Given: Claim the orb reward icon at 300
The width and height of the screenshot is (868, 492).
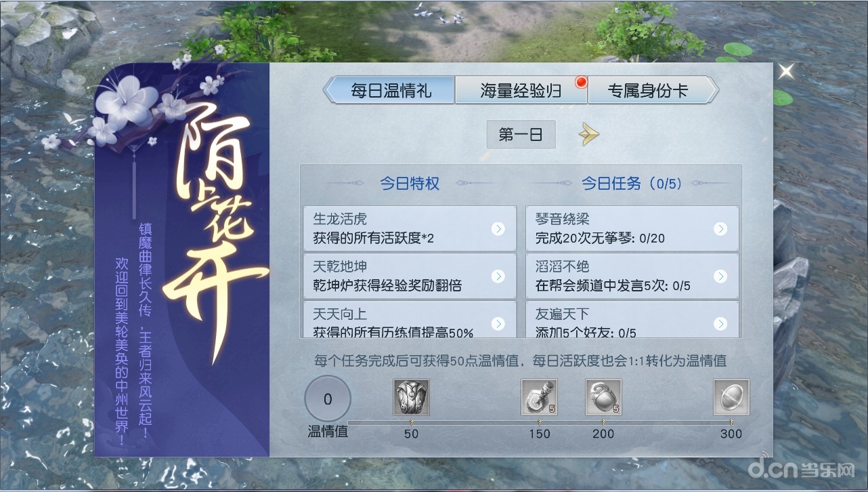Looking at the screenshot, I should (731, 397).
